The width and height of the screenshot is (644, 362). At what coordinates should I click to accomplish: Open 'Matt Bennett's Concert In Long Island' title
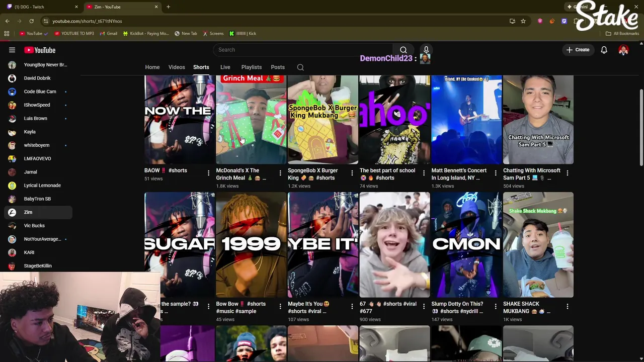(x=459, y=174)
